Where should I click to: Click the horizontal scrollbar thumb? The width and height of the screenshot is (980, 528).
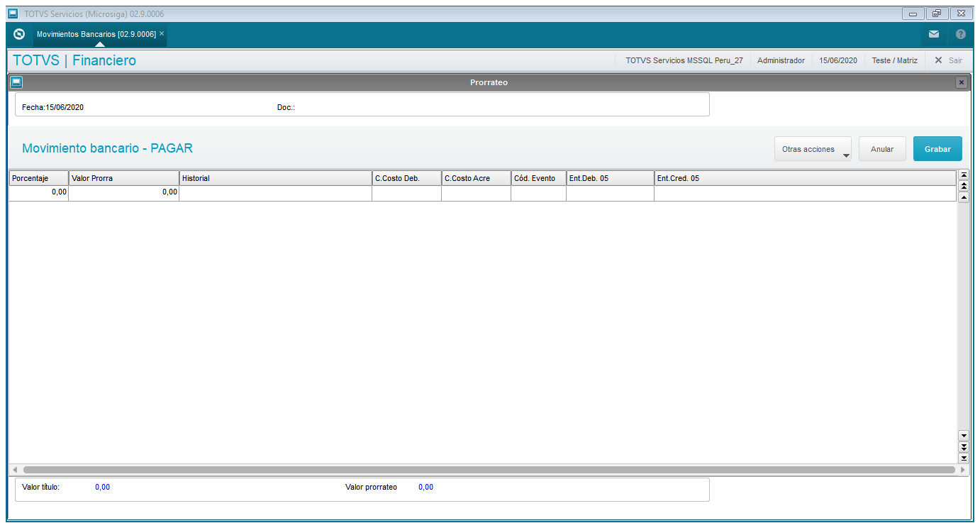pyautogui.click(x=489, y=470)
